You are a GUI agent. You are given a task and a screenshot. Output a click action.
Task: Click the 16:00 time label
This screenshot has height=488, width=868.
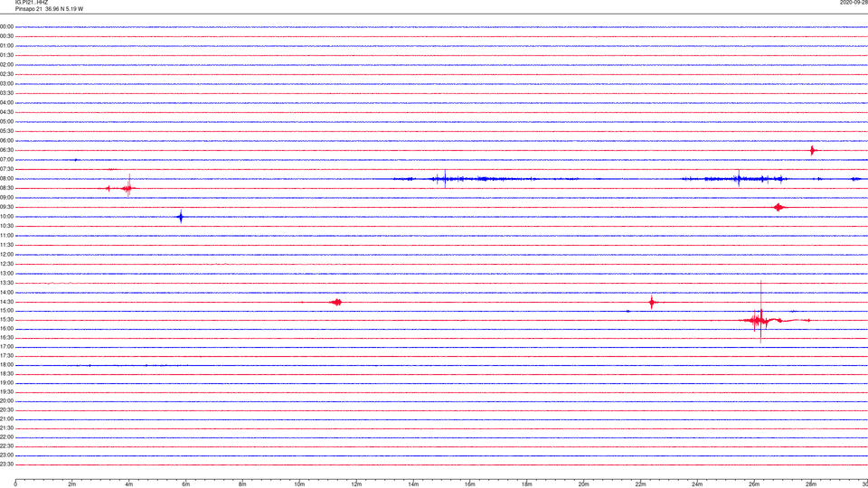point(6,329)
